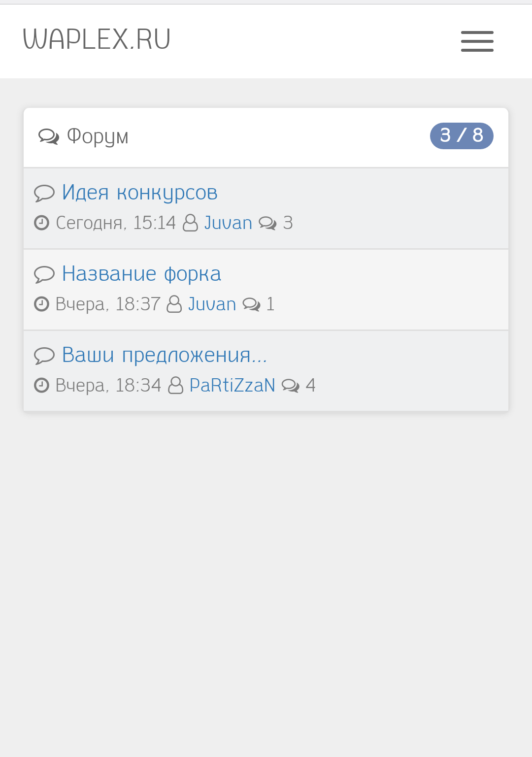The image size is (532, 757).
Task: Click the 3 / 8 counter badge
Action: pyautogui.click(x=461, y=135)
